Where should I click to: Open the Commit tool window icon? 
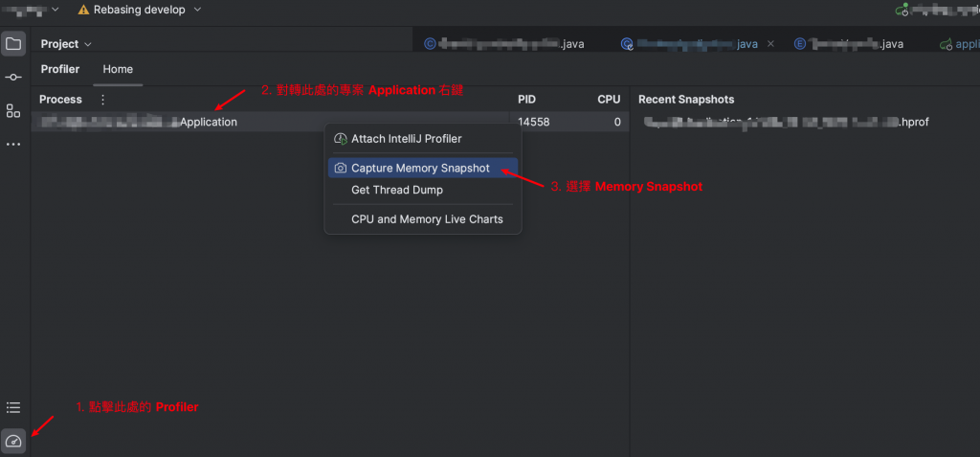[x=13, y=77]
